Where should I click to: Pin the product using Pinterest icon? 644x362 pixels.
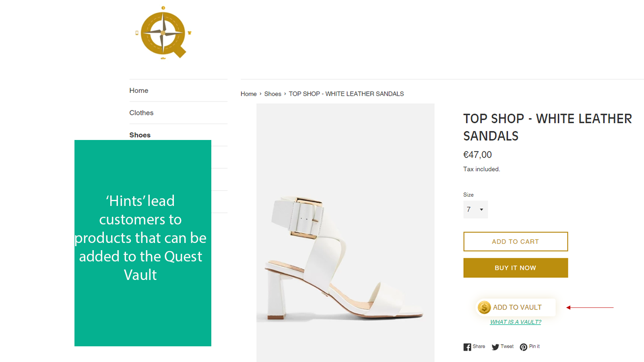pyautogui.click(x=523, y=347)
